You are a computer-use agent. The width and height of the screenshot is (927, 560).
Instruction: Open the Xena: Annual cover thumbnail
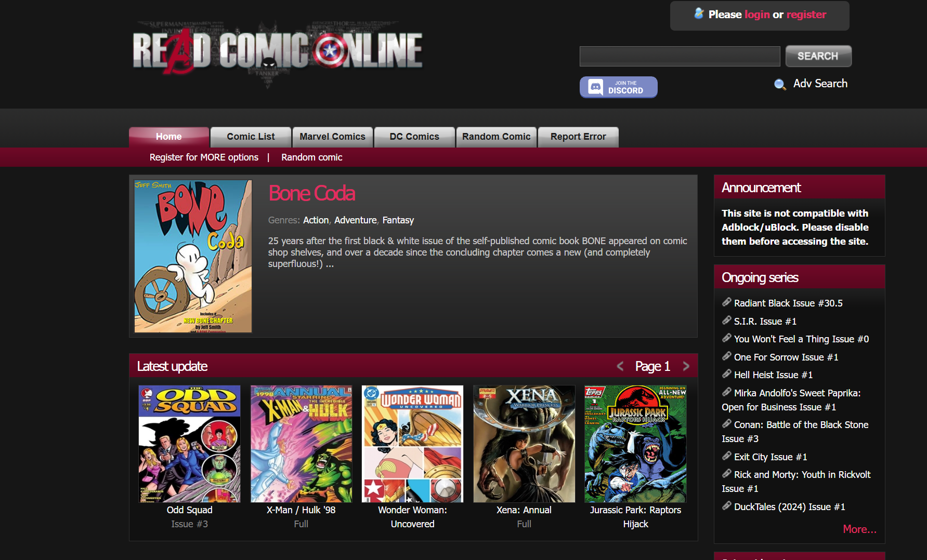[x=524, y=444]
